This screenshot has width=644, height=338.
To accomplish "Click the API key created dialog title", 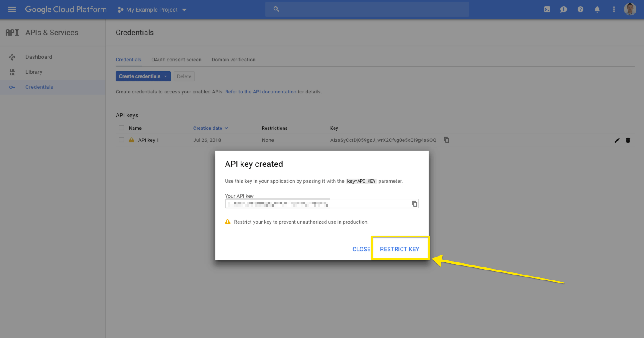I will [254, 164].
